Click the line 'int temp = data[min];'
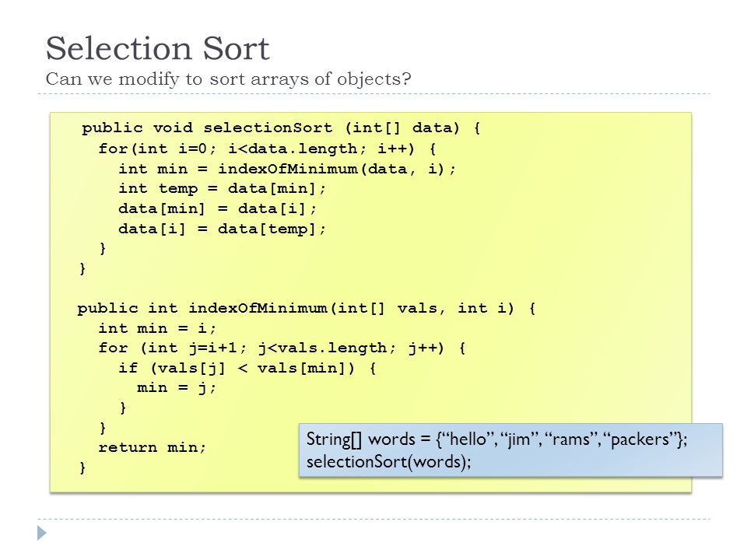747x560 pixels. click(222, 189)
